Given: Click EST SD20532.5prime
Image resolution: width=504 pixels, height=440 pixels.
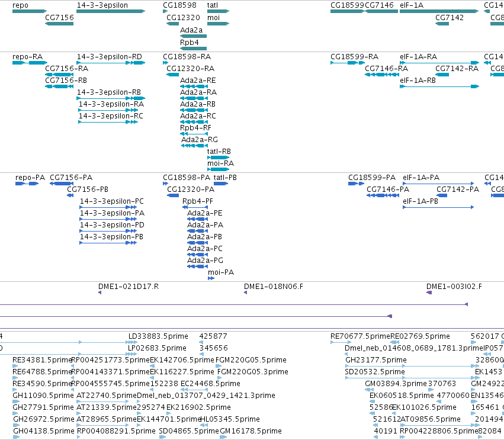Looking at the screenshot, I should [x=375, y=372].
